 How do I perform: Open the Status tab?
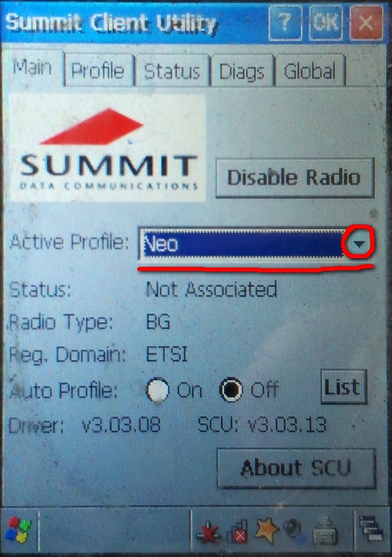[172, 71]
